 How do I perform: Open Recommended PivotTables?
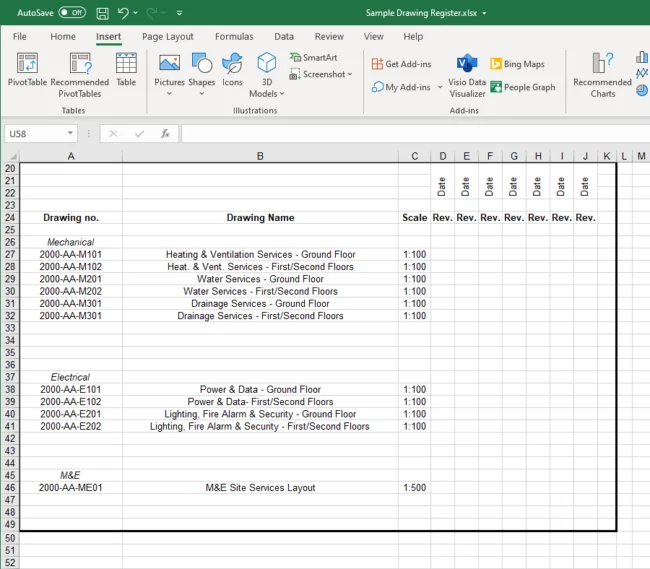[x=79, y=72]
